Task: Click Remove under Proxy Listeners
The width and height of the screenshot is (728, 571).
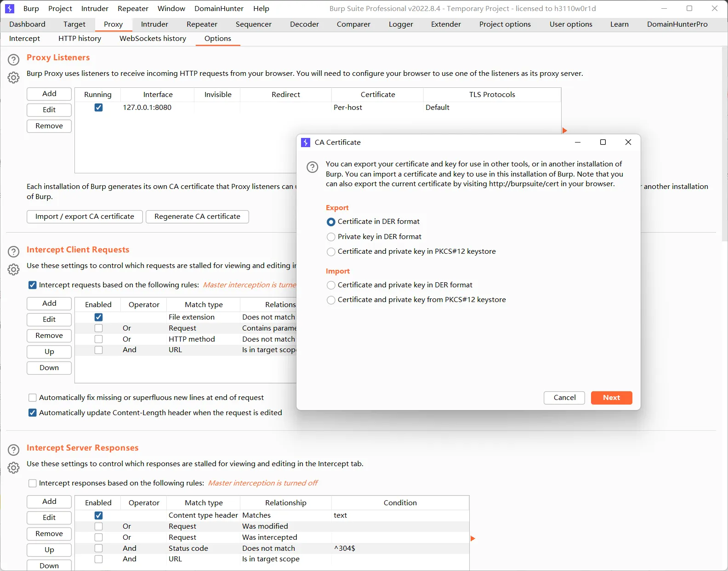Action: pos(49,126)
